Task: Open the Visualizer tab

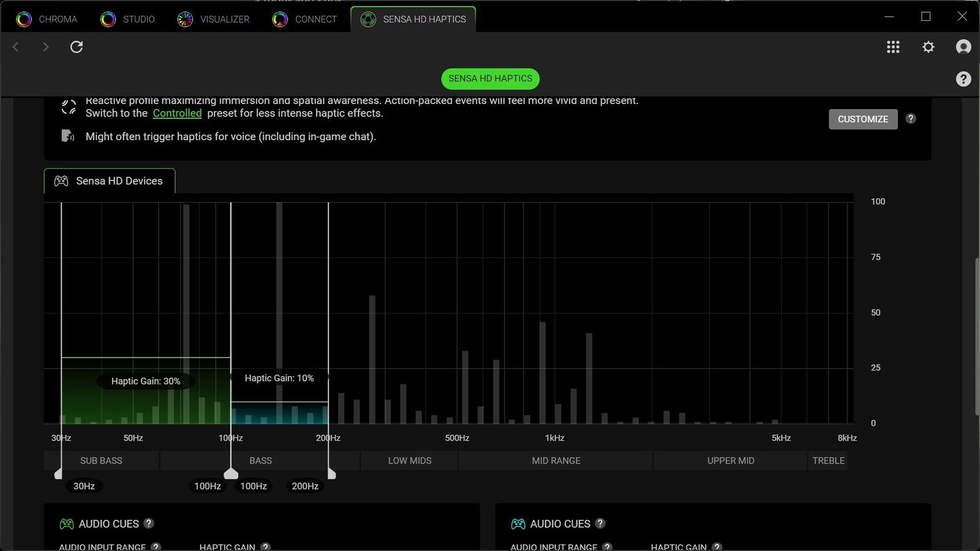Action: tap(214, 20)
